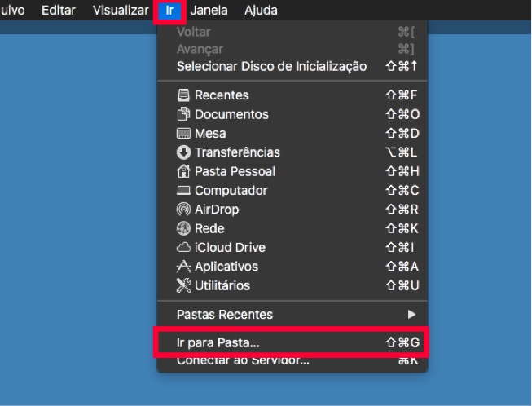Open the Janela menu

click(209, 11)
